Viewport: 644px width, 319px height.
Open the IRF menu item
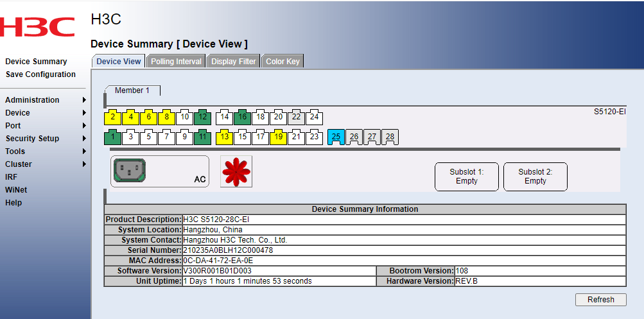[x=11, y=177]
